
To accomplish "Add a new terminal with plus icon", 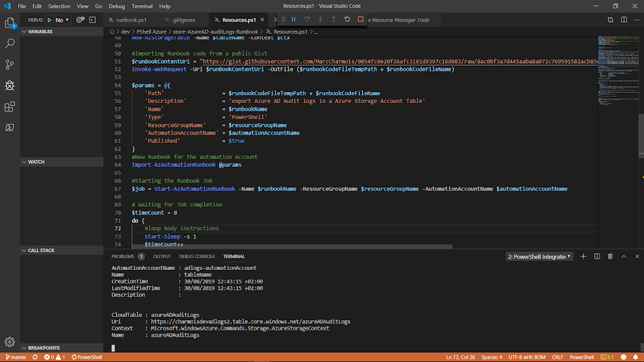I will coord(583,256).
